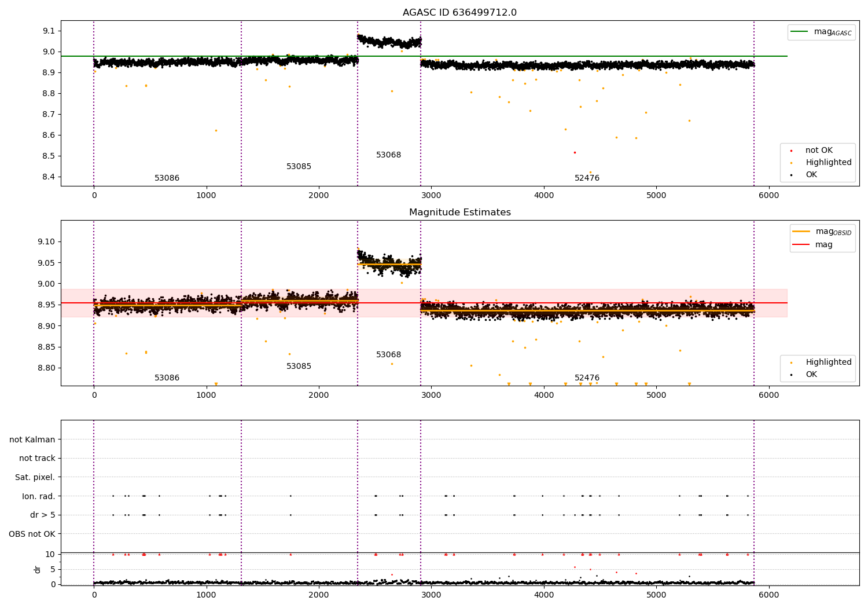Click the 5000 x-tick under bottom plot
Screen dimensions: 868x608
pos(656,595)
